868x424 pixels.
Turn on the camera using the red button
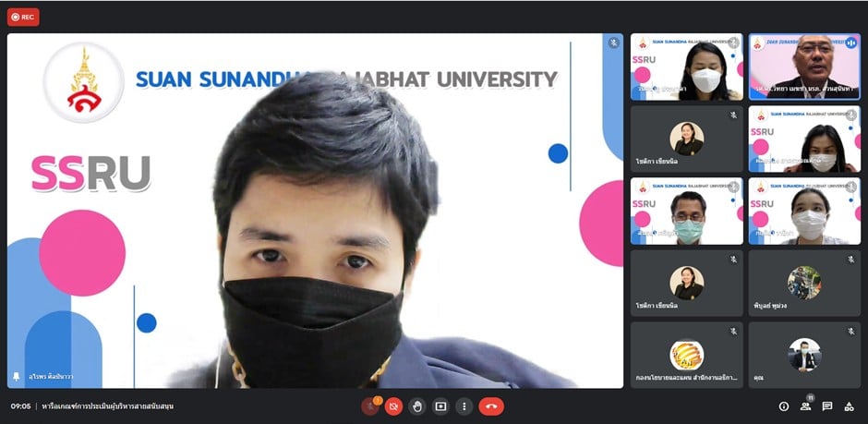pyautogui.click(x=393, y=406)
